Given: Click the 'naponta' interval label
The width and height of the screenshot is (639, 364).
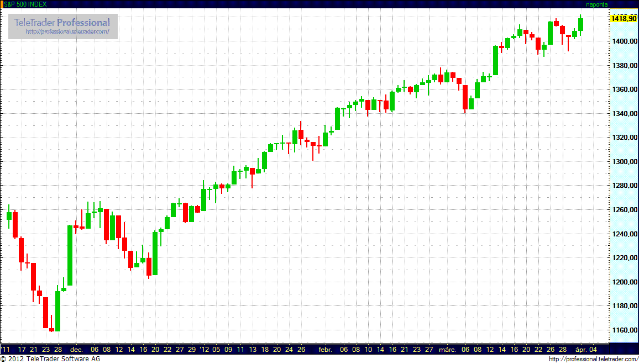Looking at the screenshot, I should [x=596, y=4].
